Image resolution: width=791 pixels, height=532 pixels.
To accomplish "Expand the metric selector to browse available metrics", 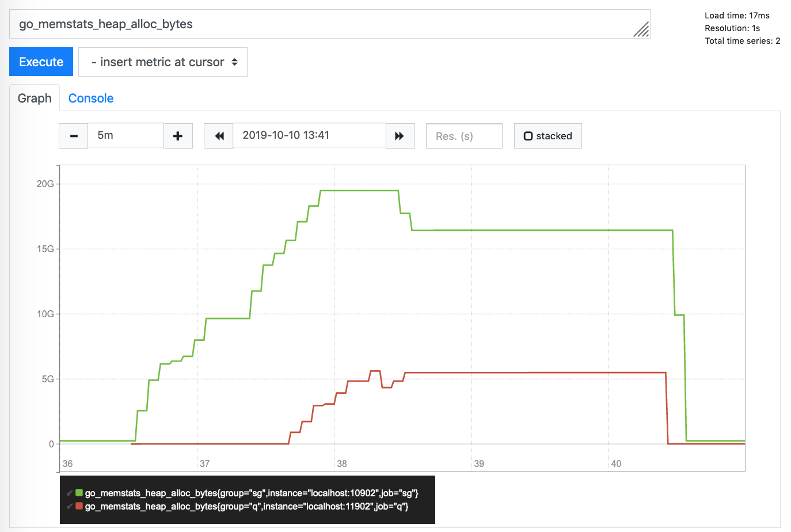I will tap(162, 62).
